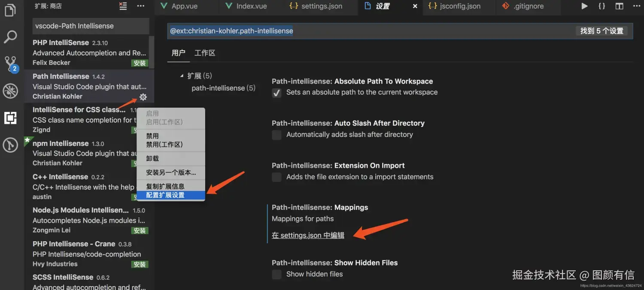Screen dimensions: 644x290
Task: Install PHP Intellisense - Crane extension
Action: coord(140,264)
